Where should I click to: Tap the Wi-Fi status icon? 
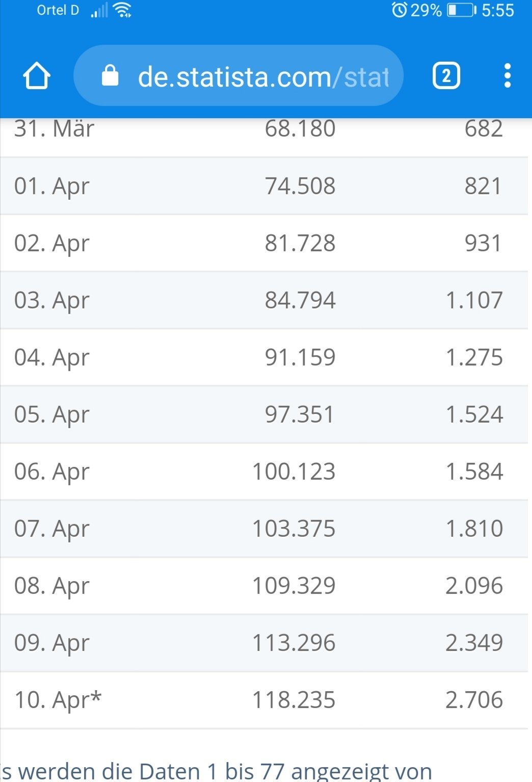(x=123, y=10)
